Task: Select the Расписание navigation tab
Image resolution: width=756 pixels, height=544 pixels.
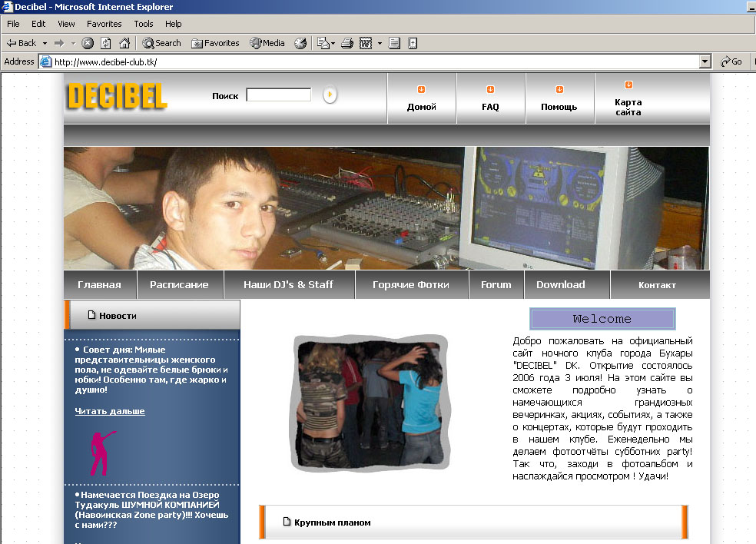Action: [179, 284]
